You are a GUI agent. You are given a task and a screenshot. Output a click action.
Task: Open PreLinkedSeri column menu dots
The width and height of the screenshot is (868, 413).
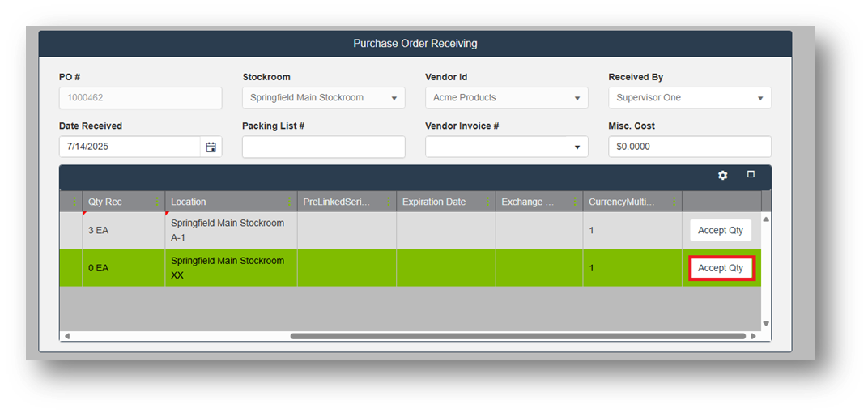coord(389,202)
